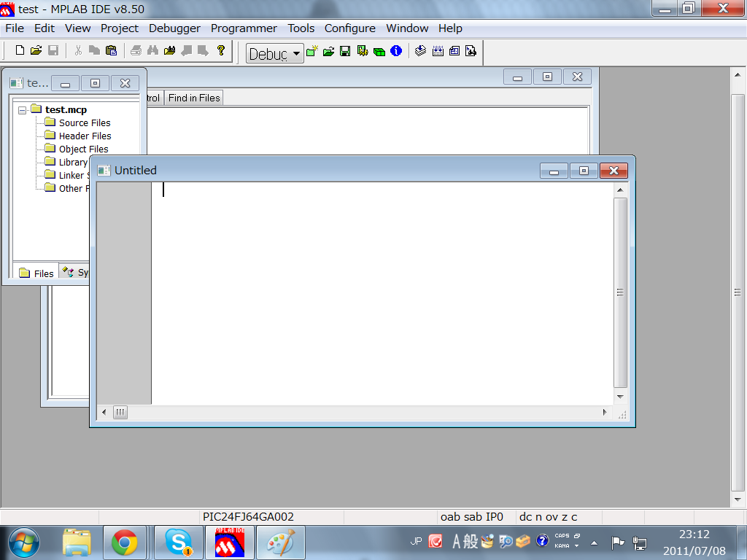Open Windows Explorer from the taskbar
This screenshot has width=747, height=560.
point(77,542)
